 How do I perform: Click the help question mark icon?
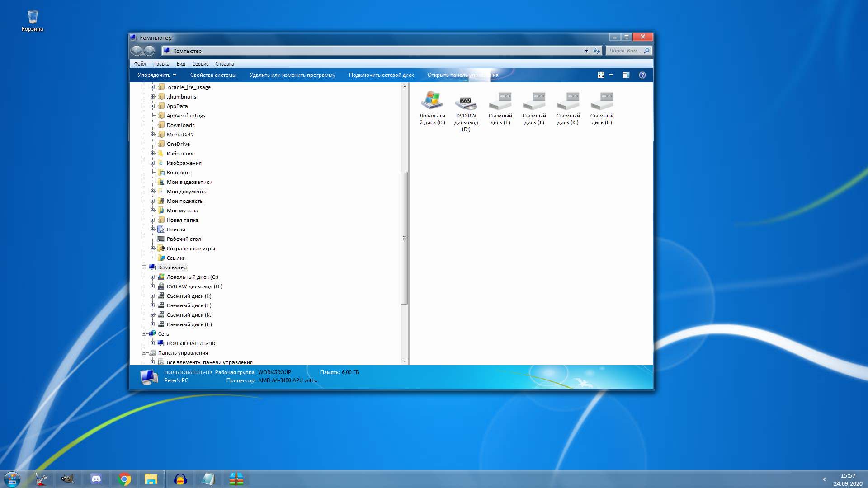click(x=642, y=75)
